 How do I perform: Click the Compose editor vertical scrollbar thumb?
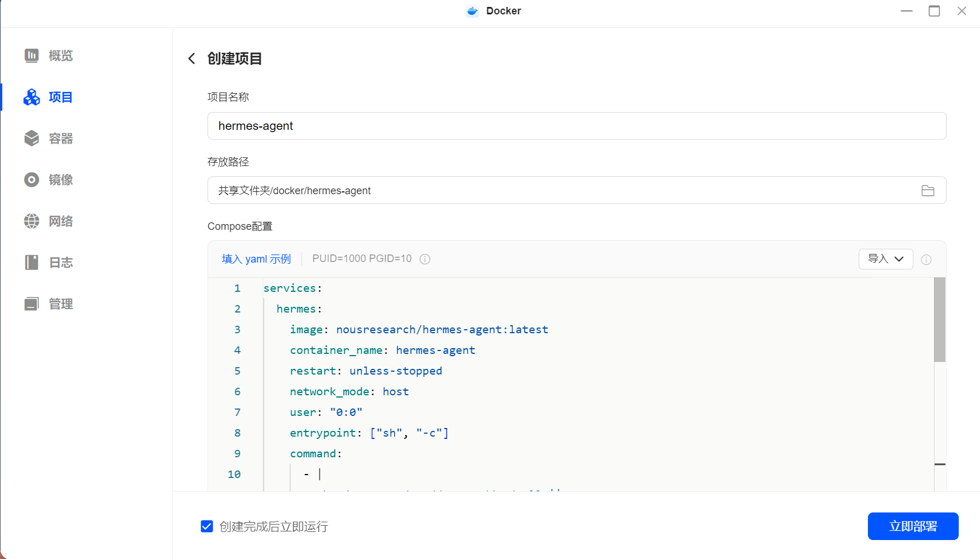940,319
